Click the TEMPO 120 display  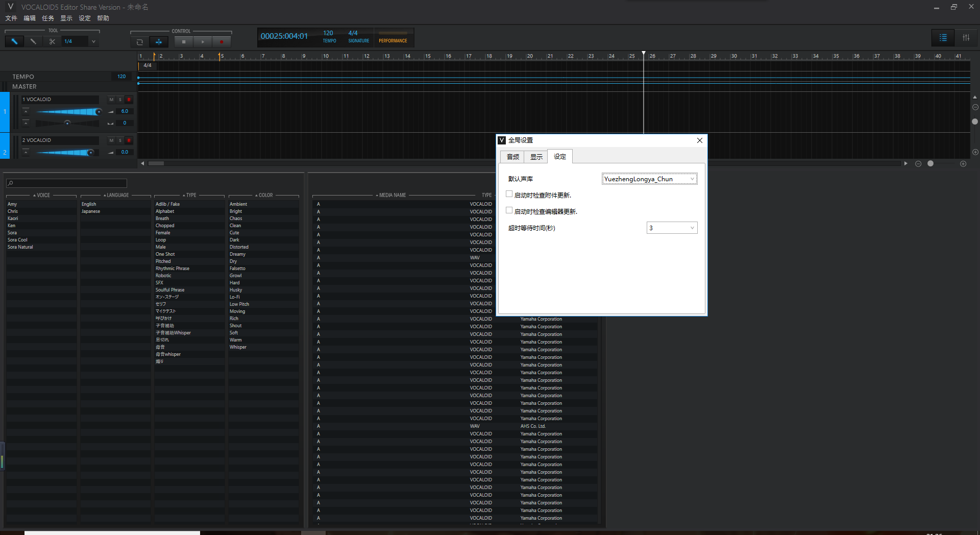(x=329, y=37)
